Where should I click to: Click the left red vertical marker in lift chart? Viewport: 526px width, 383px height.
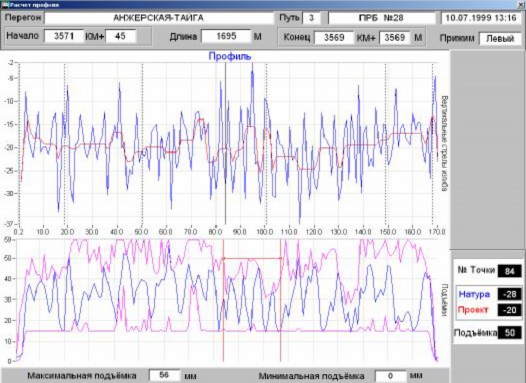point(223,300)
